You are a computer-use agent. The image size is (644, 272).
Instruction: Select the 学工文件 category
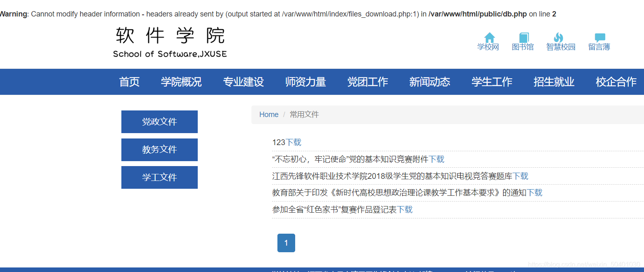tap(159, 177)
